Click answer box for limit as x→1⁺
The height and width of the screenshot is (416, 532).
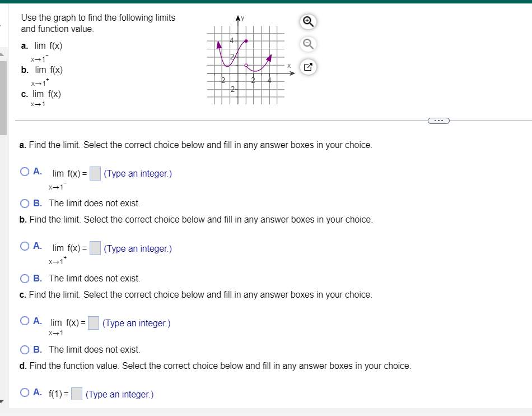point(95,248)
